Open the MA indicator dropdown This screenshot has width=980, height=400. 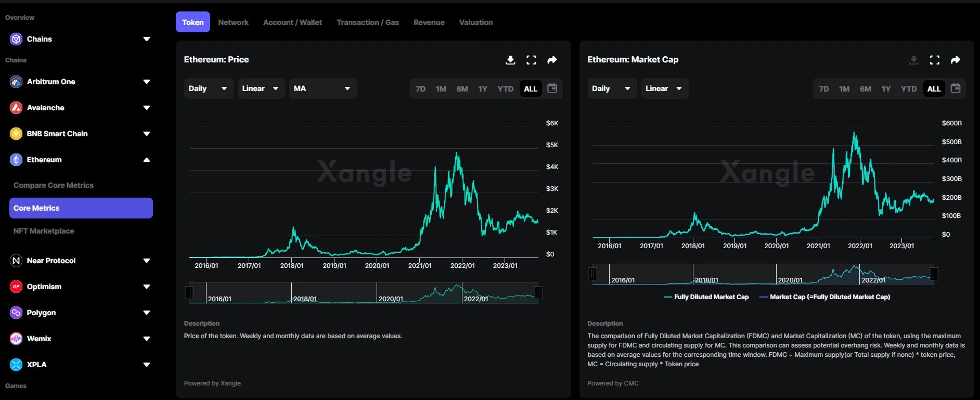[x=323, y=88]
